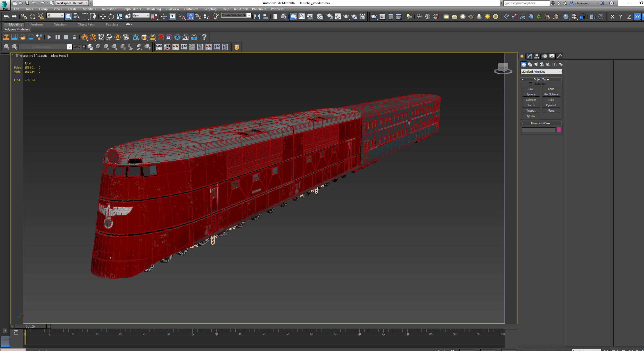Click the Pyramid object button
Screen dimensions: 644x351
(551, 105)
